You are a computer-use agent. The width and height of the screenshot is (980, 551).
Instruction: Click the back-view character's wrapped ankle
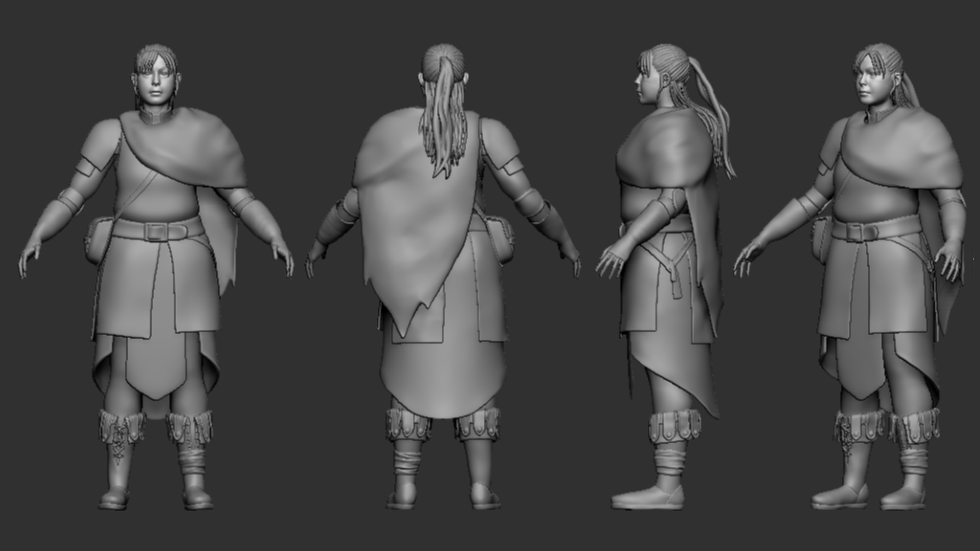407,462
